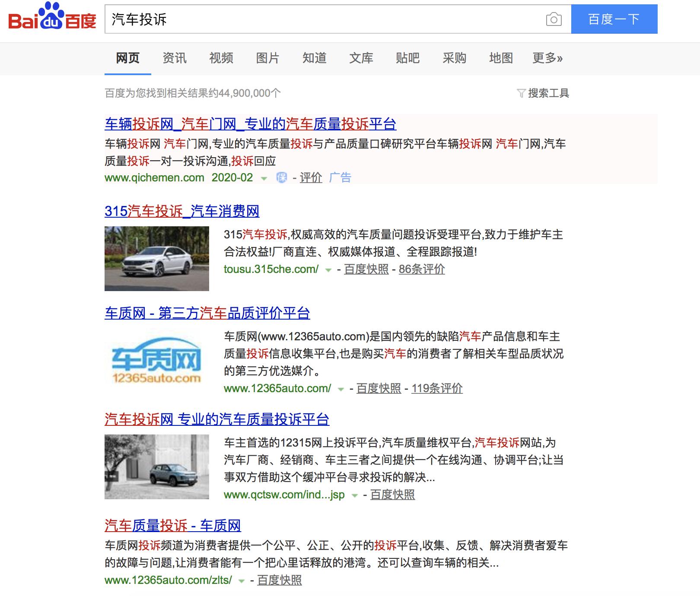The width and height of the screenshot is (700, 596).
Task: Switch to the 视频 tab
Action: point(221,58)
